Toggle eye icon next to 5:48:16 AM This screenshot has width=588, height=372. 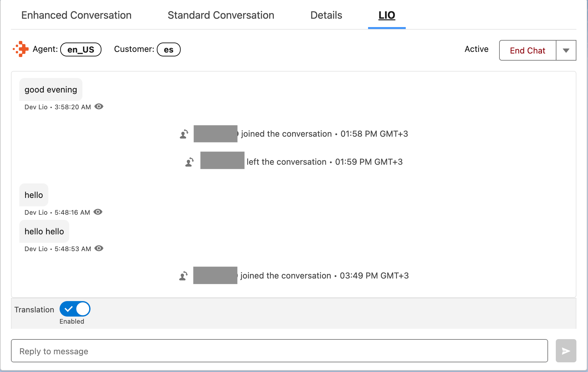coord(98,212)
